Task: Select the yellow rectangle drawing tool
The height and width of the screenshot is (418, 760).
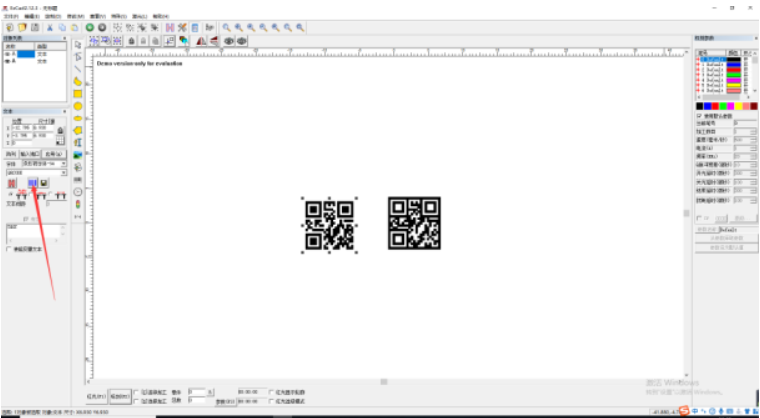Action: tap(78, 93)
